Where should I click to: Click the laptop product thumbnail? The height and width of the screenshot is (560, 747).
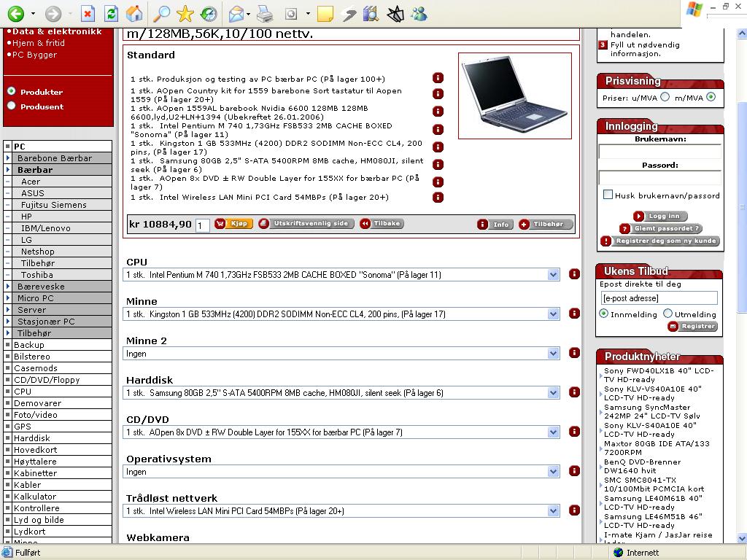pos(515,96)
